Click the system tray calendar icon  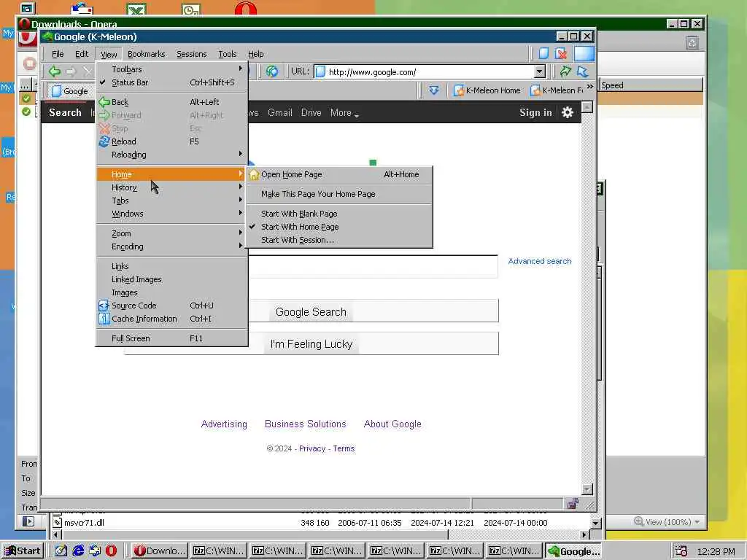point(681,551)
